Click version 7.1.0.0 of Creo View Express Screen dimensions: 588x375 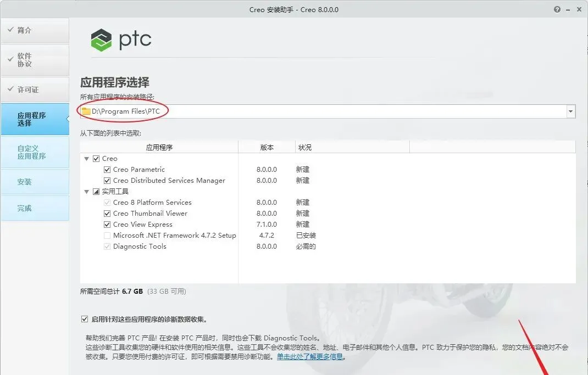pyautogui.click(x=267, y=225)
